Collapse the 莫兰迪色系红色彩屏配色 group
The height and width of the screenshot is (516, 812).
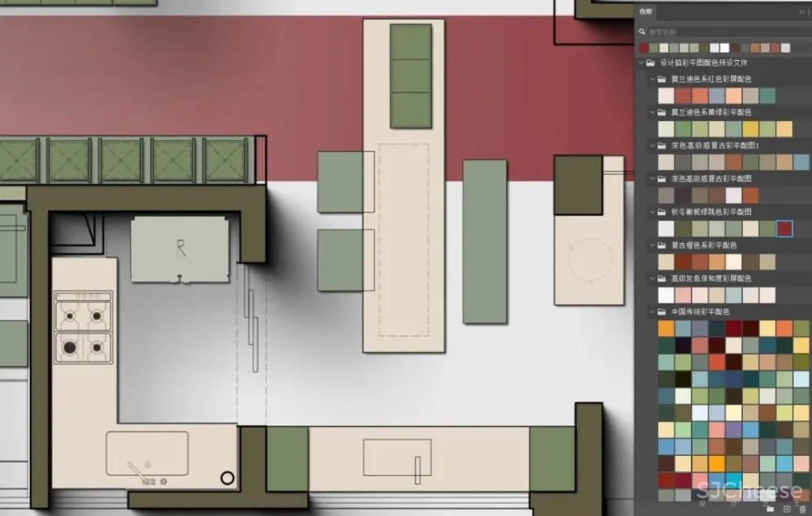click(652, 79)
